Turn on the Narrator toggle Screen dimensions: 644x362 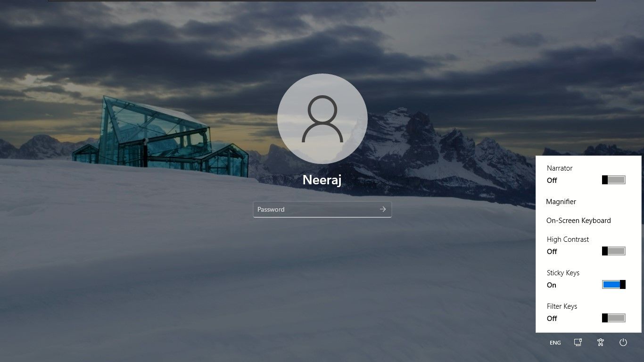point(614,180)
